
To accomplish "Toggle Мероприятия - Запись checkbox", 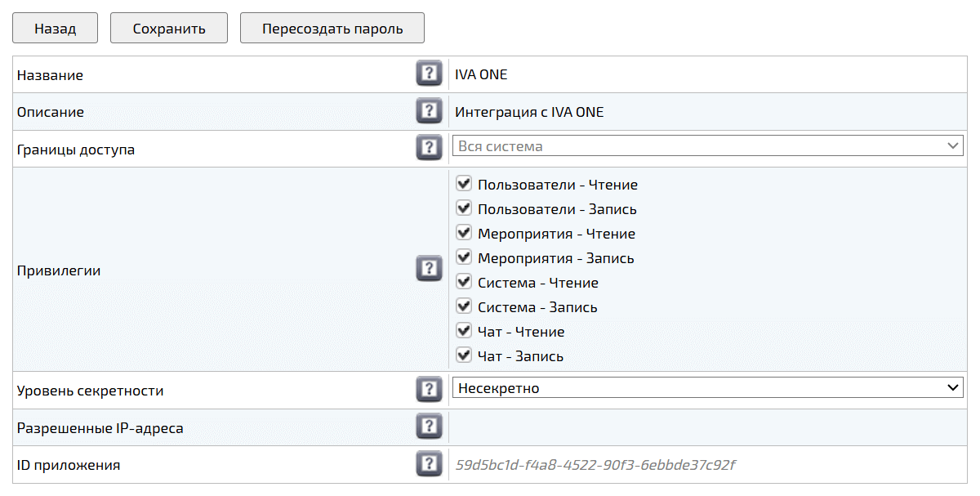I will click(464, 257).
